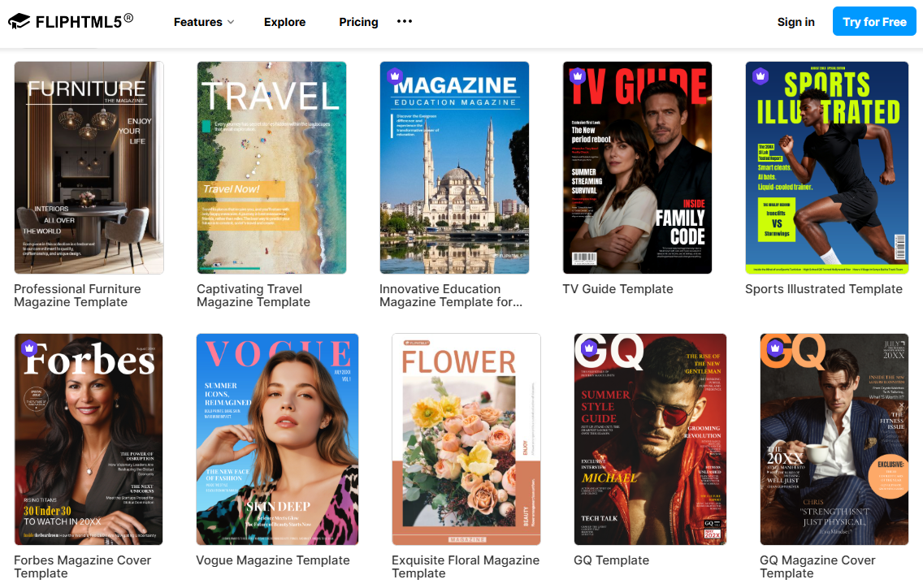Open the Explore page
Viewport: 923px width, 588px height.
tap(285, 22)
